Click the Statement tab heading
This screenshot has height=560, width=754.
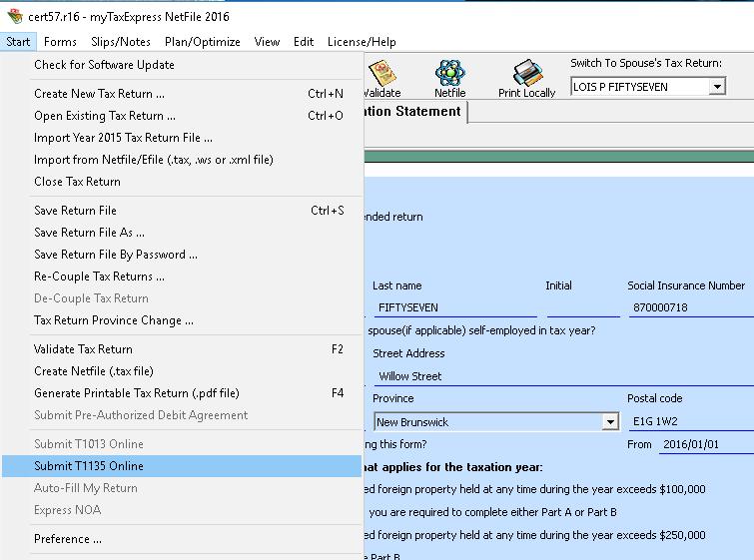point(414,112)
